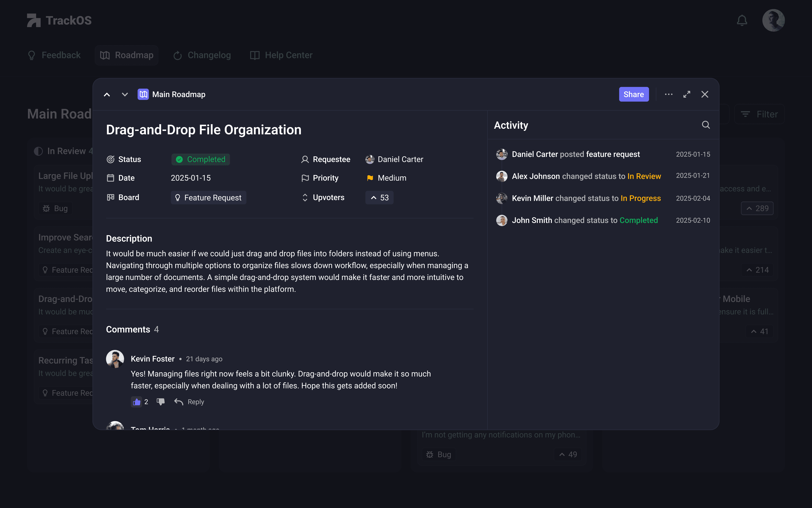Click the Status target icon

coord(110,159)
